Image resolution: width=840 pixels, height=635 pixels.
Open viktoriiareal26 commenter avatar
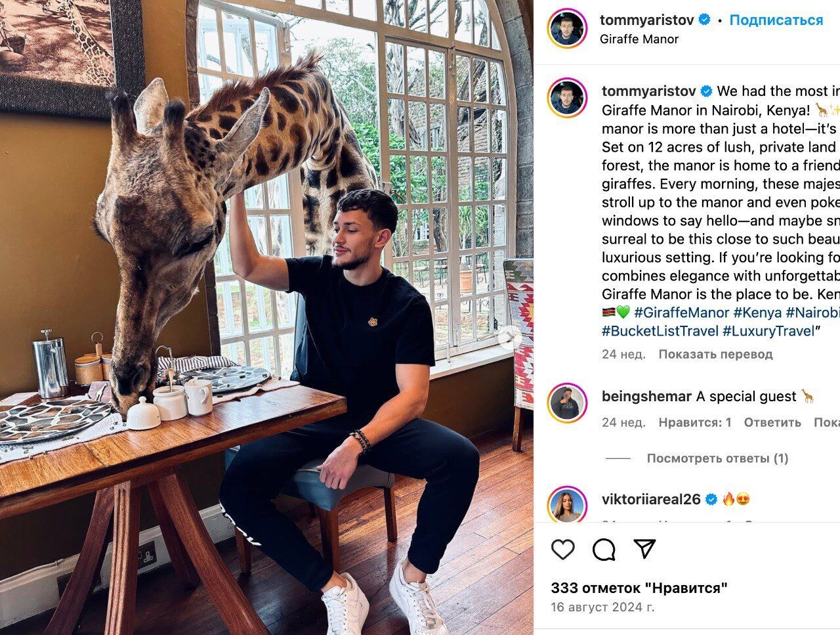point(568,504)
